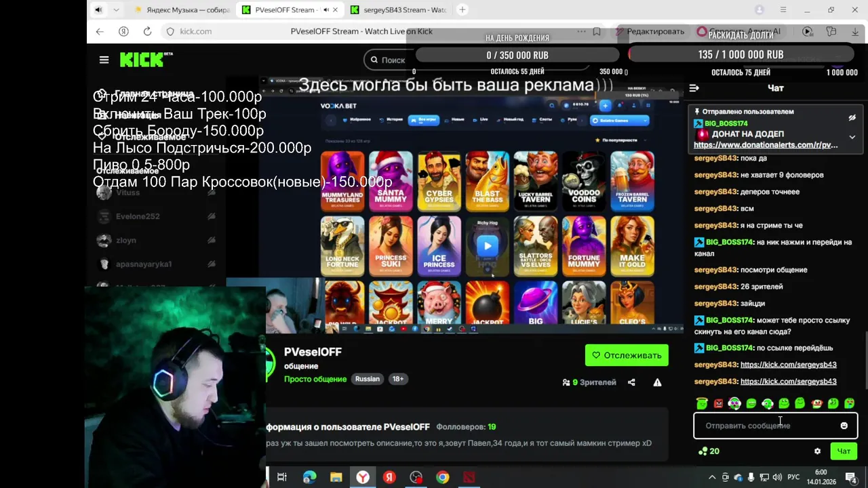Toggle tab audio on PVeselOFF Stream tab
The image size is (868, 488).
(326, 10)
